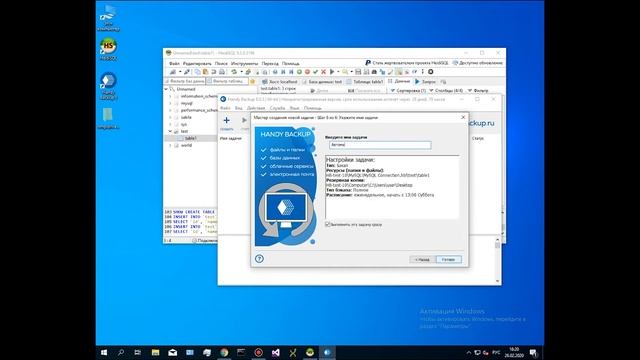Click the green refresh icon in HeidiSQL toolbar
Viewport: 640px width, 360px height.
(234, 72)
